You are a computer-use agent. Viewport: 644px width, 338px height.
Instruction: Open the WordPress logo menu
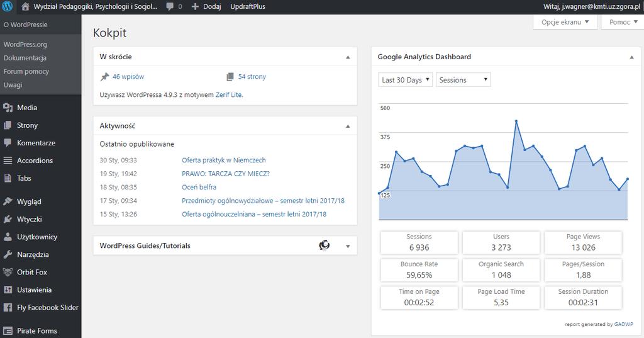(8, 6)
